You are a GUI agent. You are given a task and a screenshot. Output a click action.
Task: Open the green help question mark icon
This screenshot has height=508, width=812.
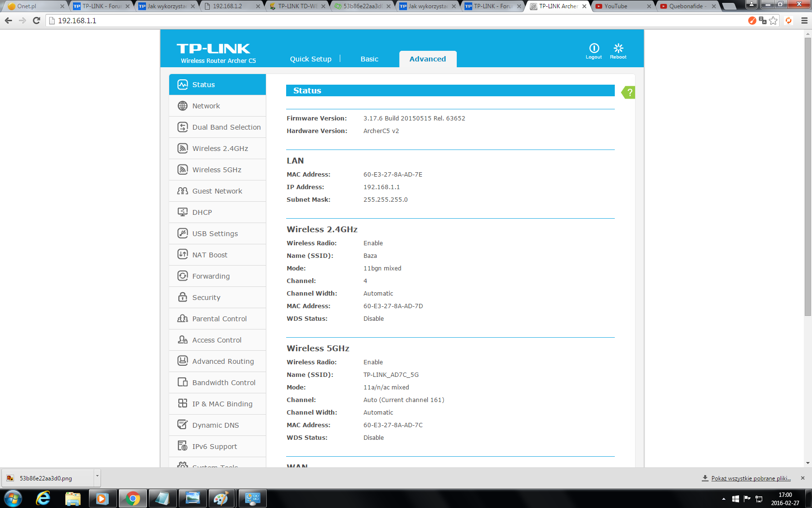pos(629,92)
